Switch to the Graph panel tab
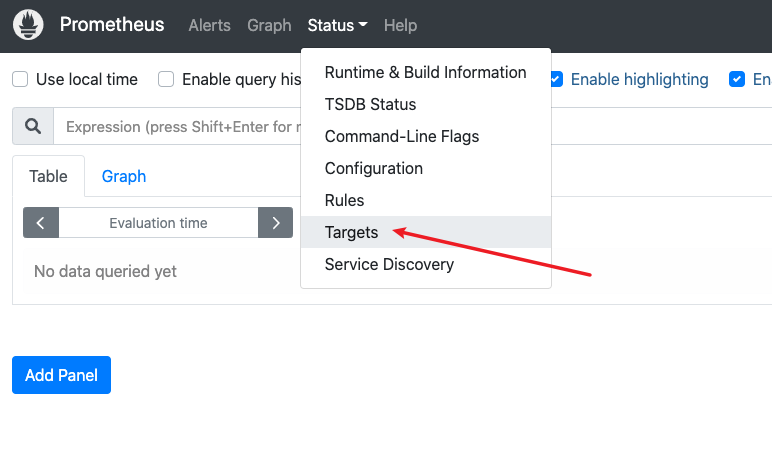The image size is (772, 469). [124, 176]
